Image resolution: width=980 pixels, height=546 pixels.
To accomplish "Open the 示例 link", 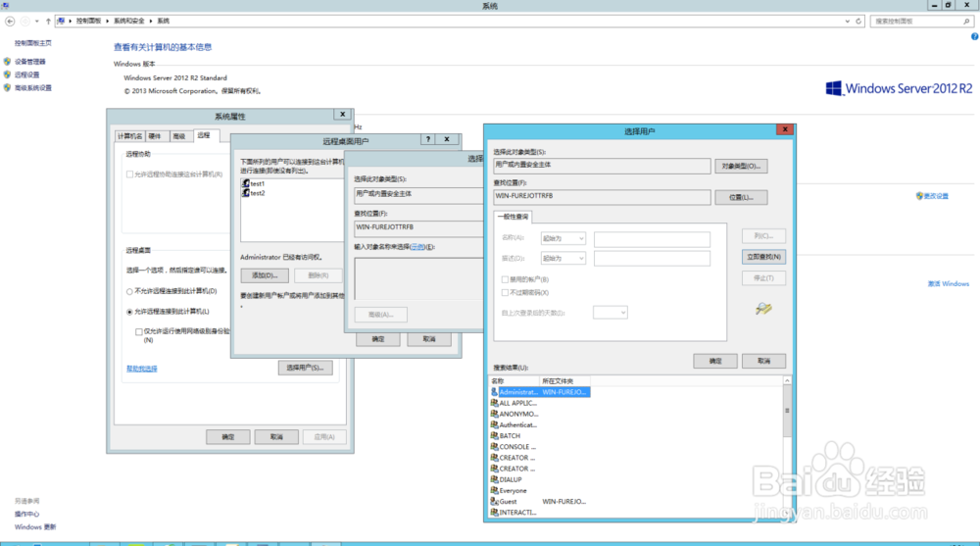I will pyautogui.click(x=417, y=247).
